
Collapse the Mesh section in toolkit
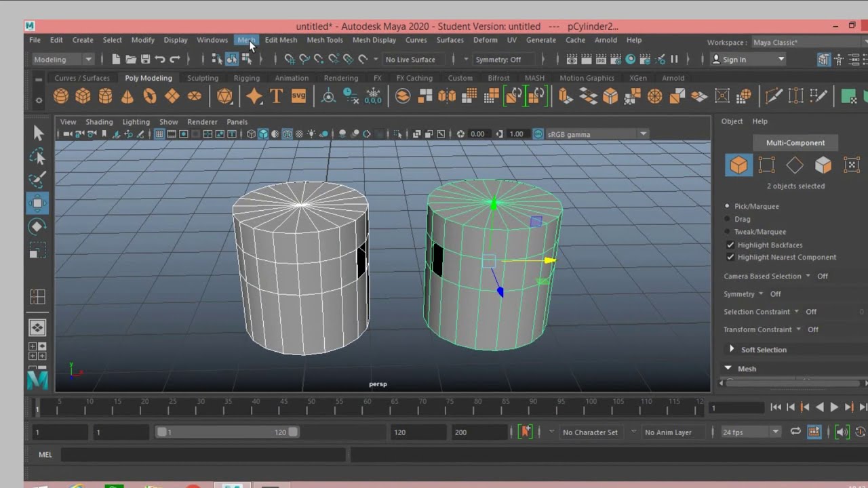point(728,368)
